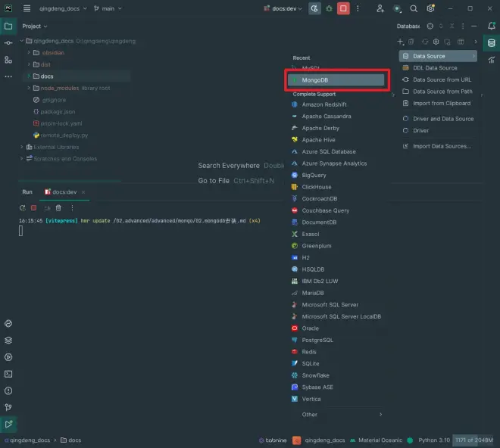Open the Database tool window icon

click(x=492, y=42)
